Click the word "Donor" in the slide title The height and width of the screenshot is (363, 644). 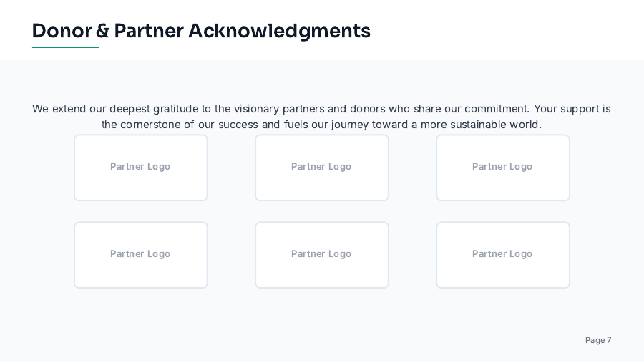point(62,31)
